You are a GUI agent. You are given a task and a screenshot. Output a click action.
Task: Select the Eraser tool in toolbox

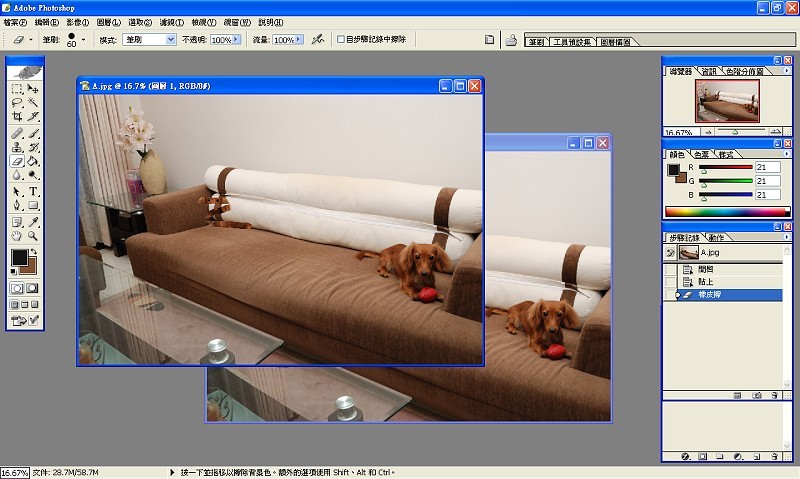click(17, 161)
